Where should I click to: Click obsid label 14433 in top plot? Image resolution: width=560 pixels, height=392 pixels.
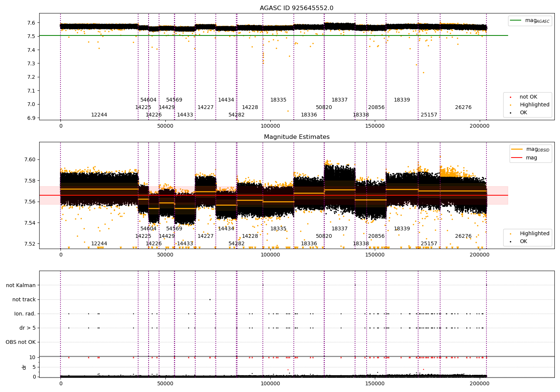pyautogui.click(x=185, y=115)
